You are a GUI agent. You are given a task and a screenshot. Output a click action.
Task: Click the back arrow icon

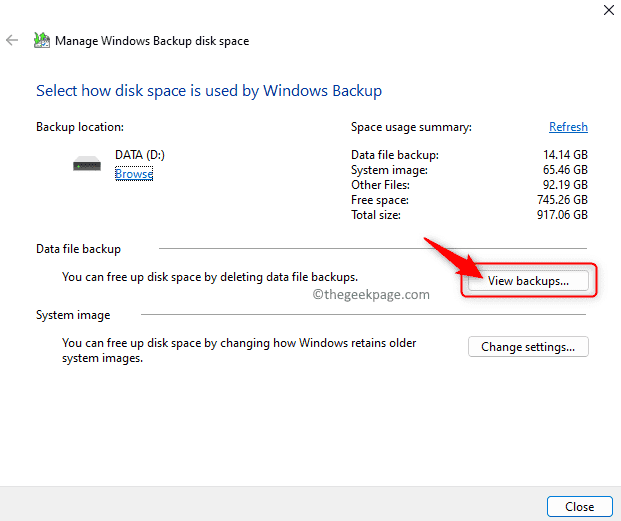click(x=12, y=40)
